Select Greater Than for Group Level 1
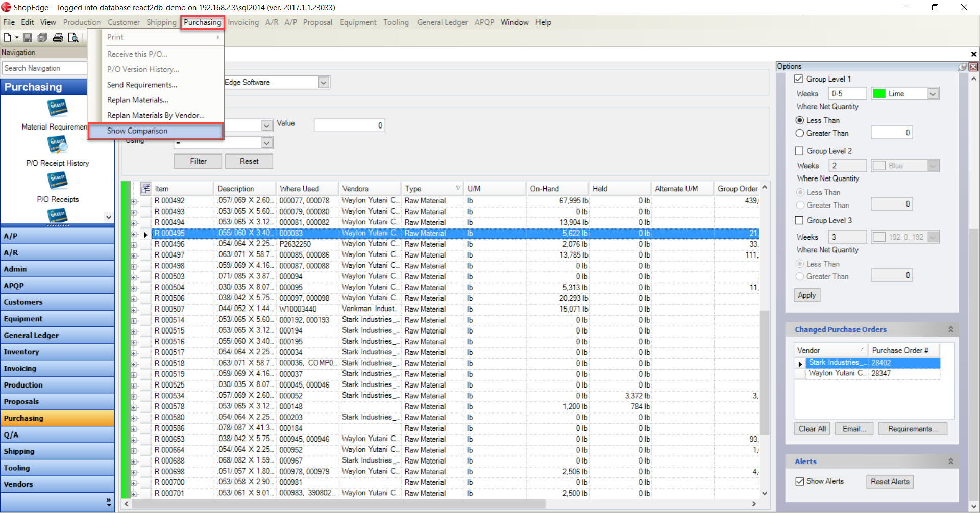 (x=800, y=133)
